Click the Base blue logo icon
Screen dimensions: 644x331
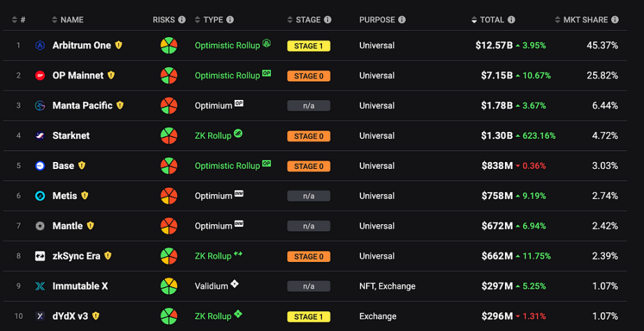[x=40, y=165]
